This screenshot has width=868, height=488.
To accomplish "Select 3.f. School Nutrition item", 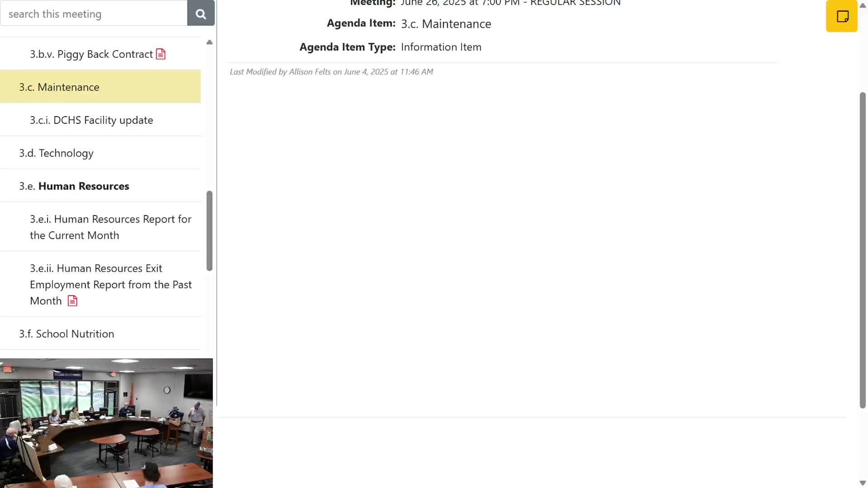I will click(66, 334).
